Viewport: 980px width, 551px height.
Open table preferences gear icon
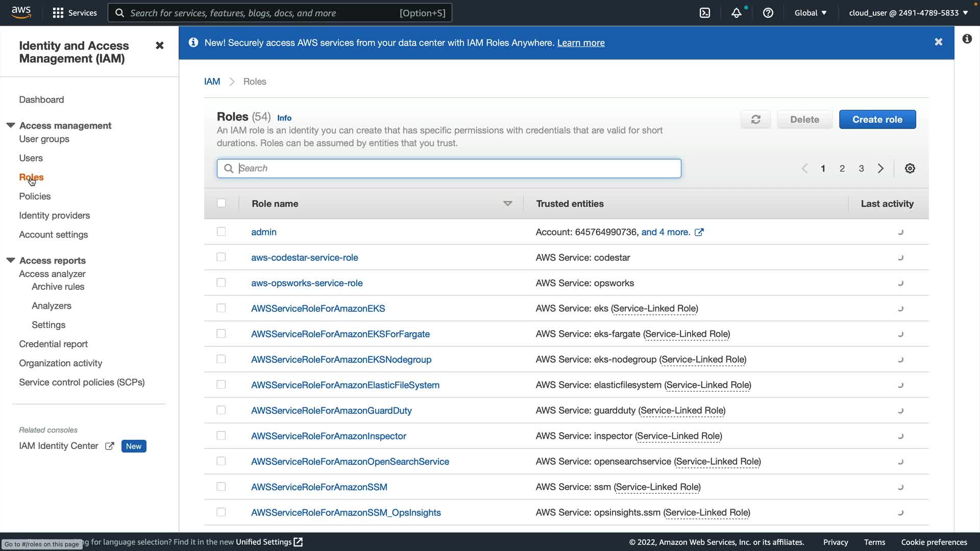coord(910,168)
